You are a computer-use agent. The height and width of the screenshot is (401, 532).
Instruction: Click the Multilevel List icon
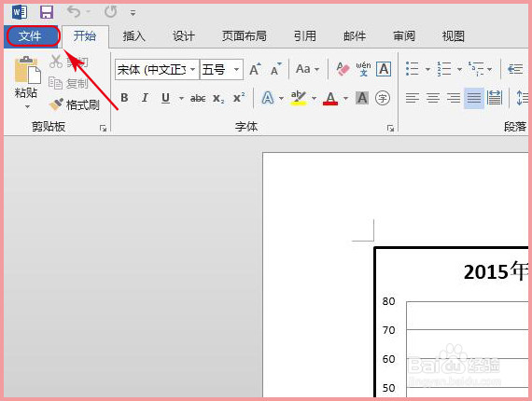[476, 69]
